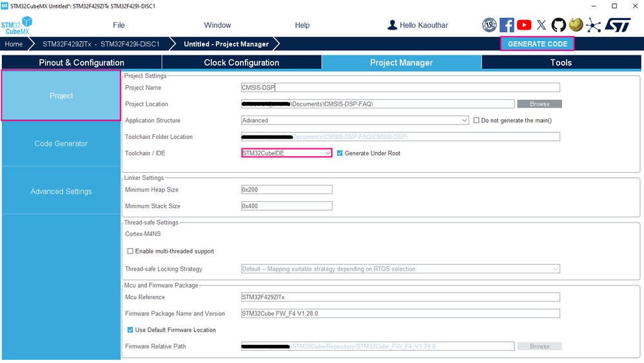644x363 pixels.
Task: Click Browse next to Firmware Relative Path
Action: coord(540,346)
